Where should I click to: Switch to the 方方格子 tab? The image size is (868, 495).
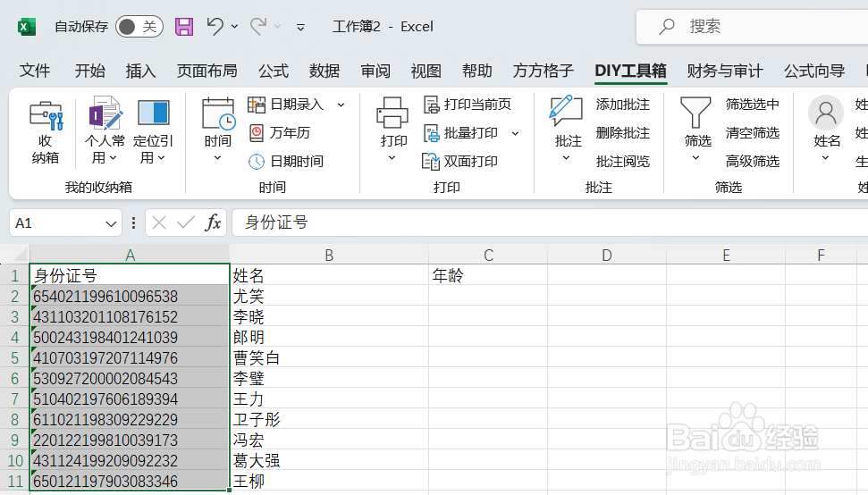click(543, 71)
